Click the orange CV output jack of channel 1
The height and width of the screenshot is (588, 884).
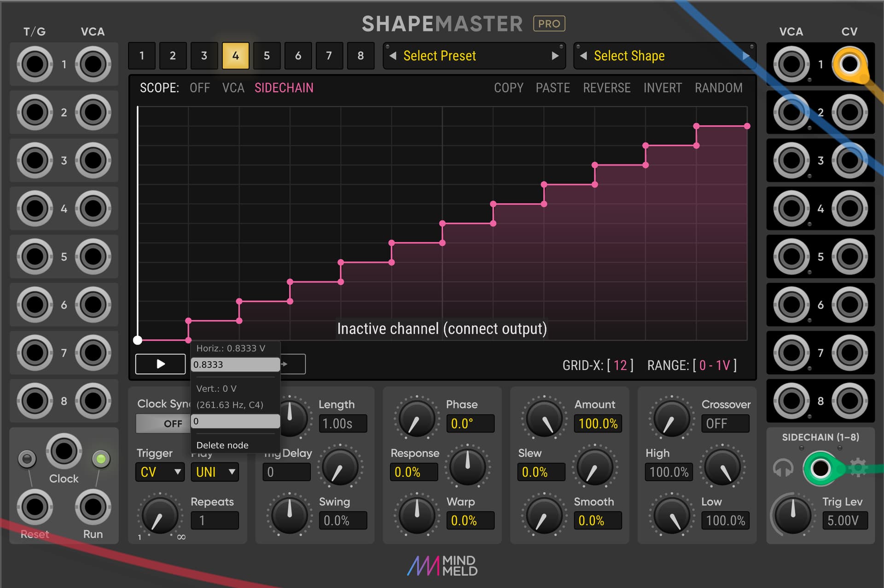849,64
